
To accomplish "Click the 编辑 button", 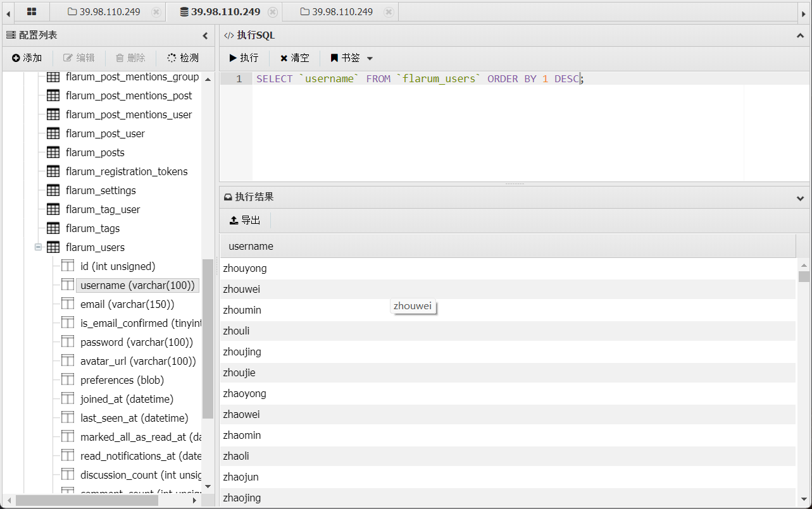I will click(79, 58).
